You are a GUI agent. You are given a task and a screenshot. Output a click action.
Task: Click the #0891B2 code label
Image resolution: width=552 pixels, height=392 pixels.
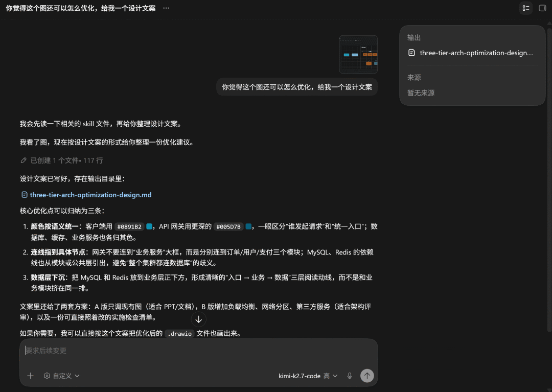[129, 226]
